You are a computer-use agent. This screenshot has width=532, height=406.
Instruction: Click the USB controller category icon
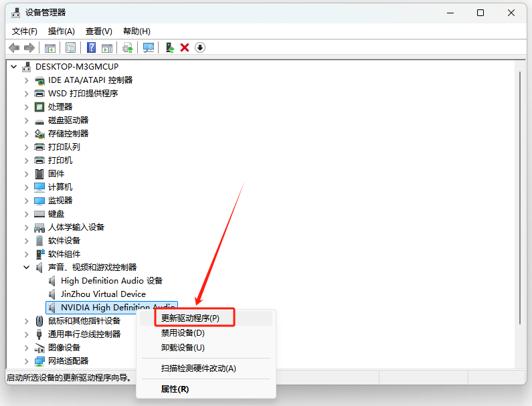coord(39,334)
